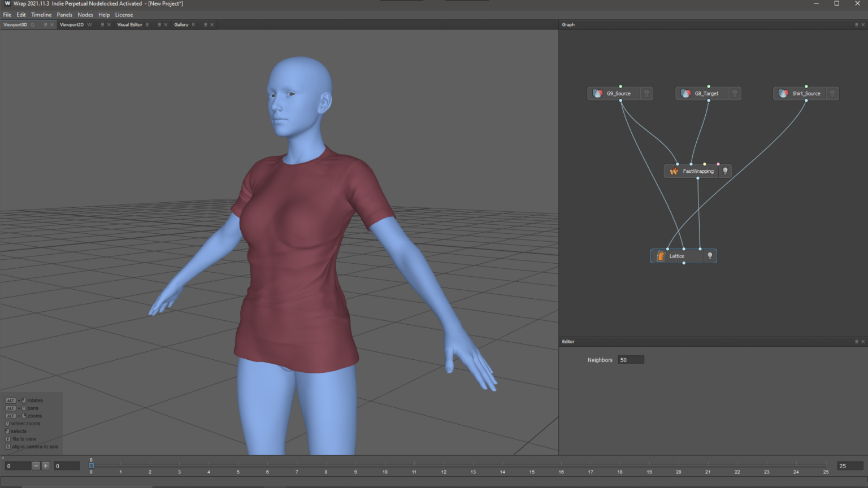Toggle visibility lightbulb on G9_Source node
The width and height of the screenshot is (868, 488).
[x=646, y=93]
